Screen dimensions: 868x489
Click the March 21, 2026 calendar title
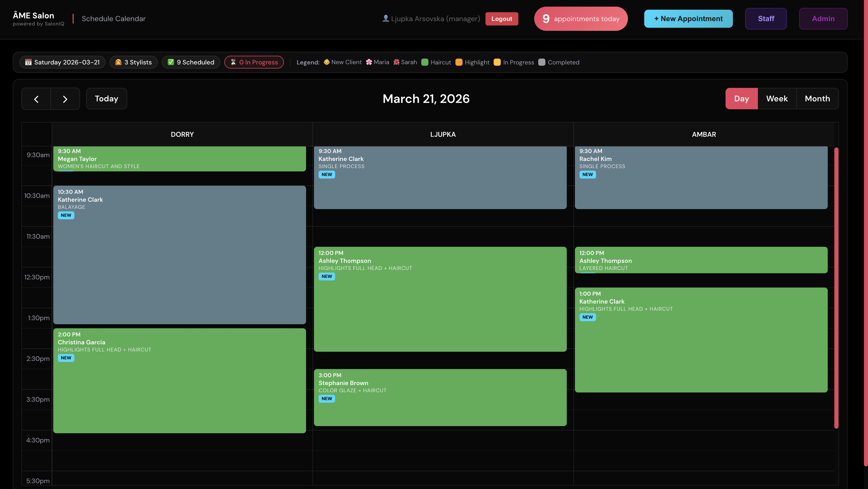pos(426,99)
